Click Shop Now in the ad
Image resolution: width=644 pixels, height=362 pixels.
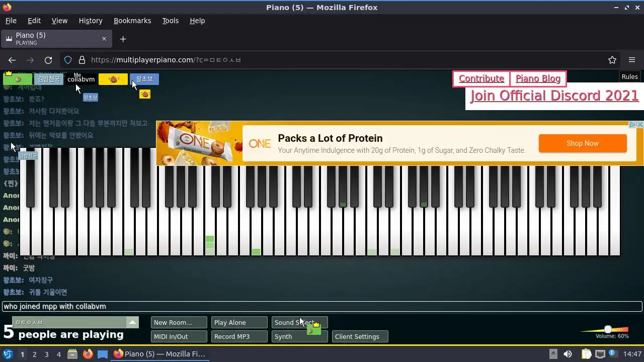coord(583,143)
